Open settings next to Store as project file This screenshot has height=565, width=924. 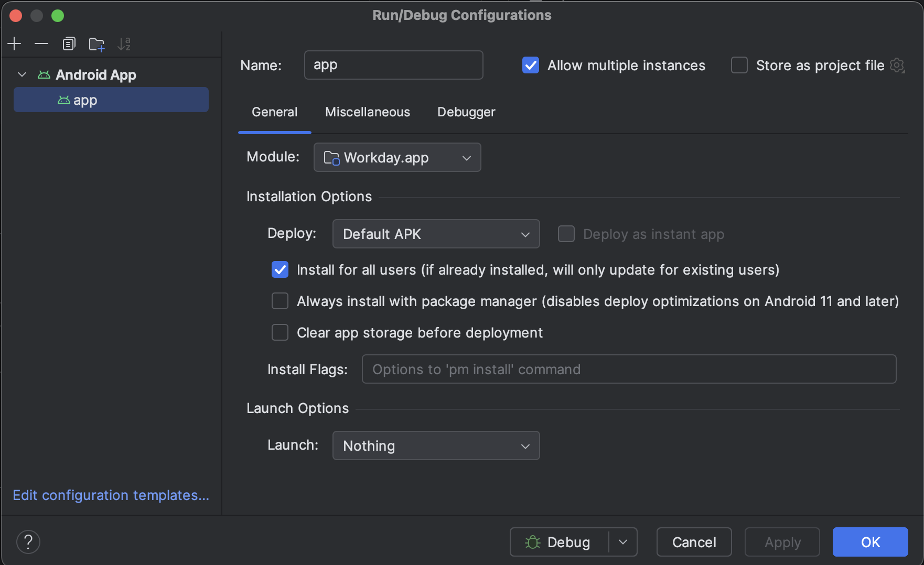coord(897,65)
